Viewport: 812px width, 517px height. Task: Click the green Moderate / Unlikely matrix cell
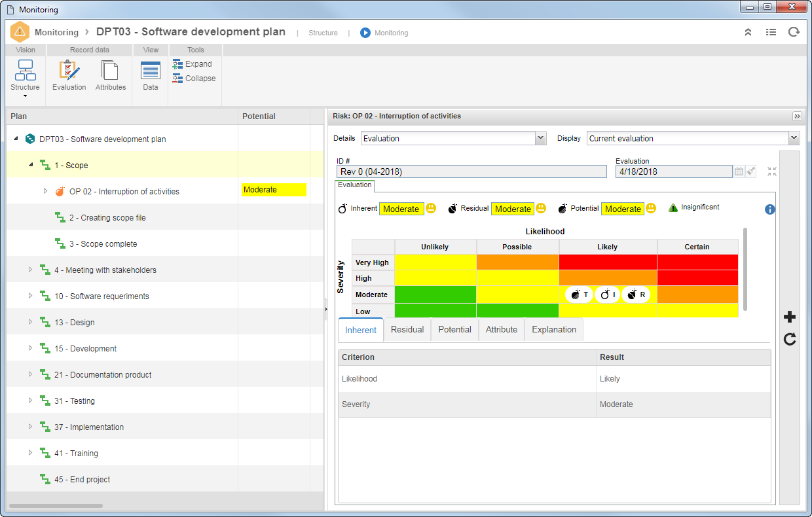[435, 294]
